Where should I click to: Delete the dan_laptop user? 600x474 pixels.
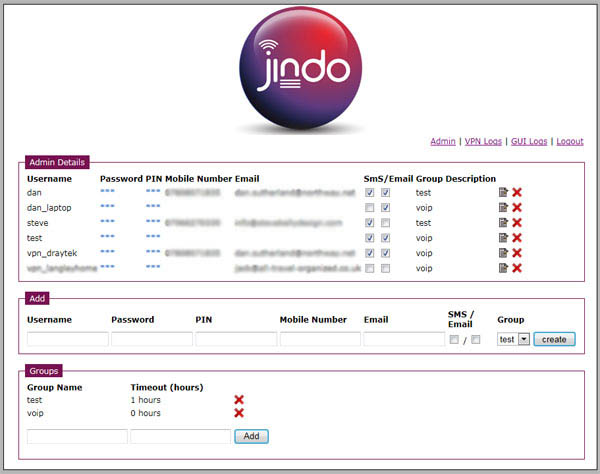tap(517, 207)
